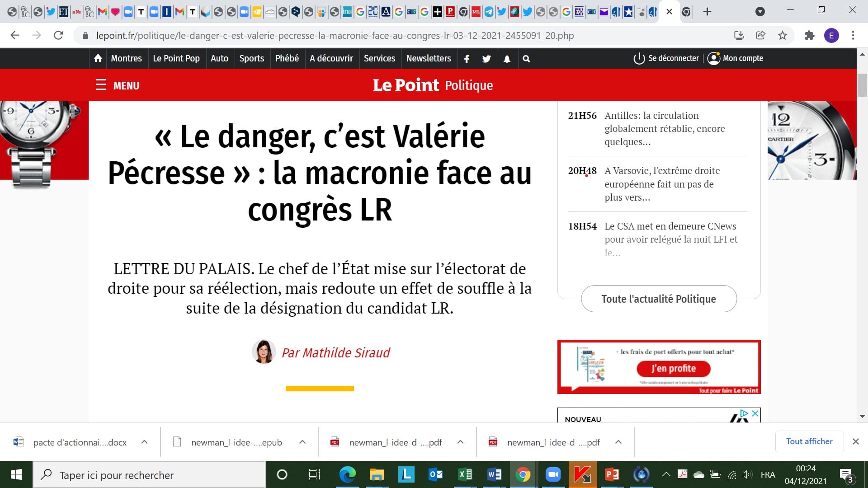Viewport: 868px width, 488px height.
Task: Open Le Point Twitter bird icon
Action: point(486,59)
